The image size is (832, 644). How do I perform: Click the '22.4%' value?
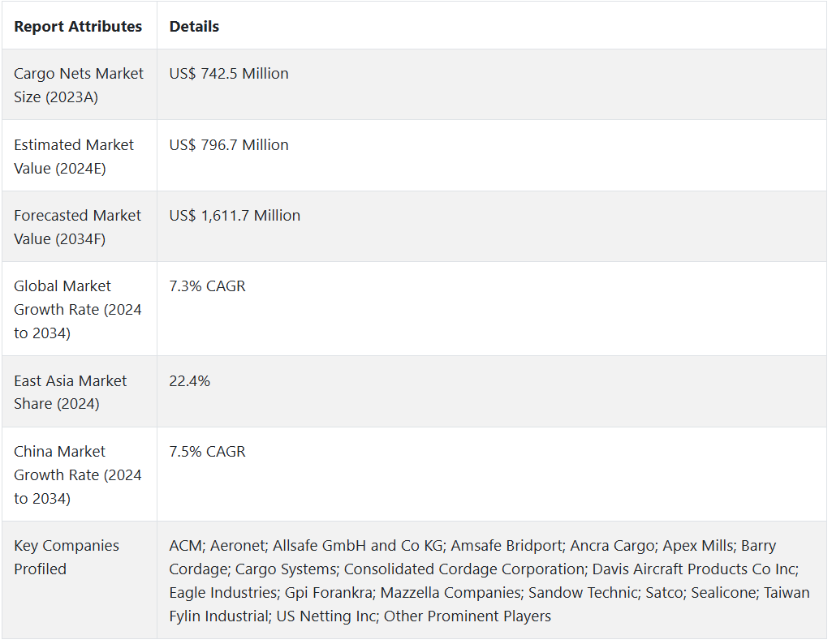click(x=189, y=381)
